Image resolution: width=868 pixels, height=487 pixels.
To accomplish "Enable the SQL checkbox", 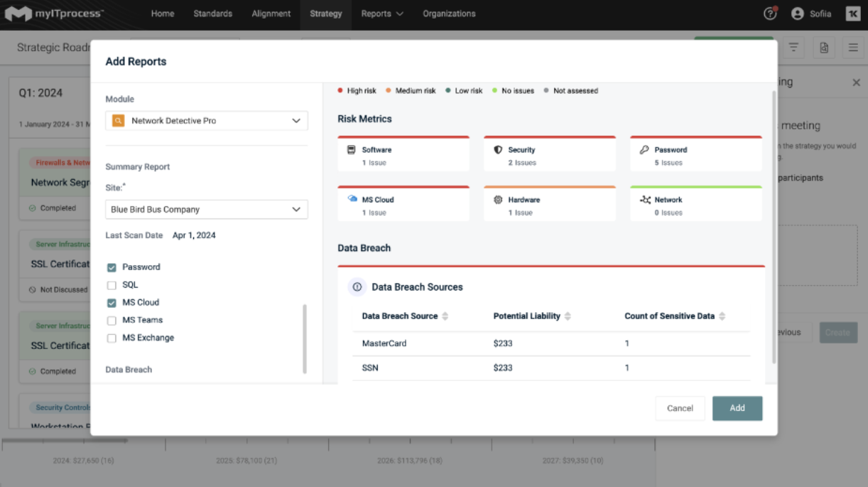I will click(x=112, y=285).
